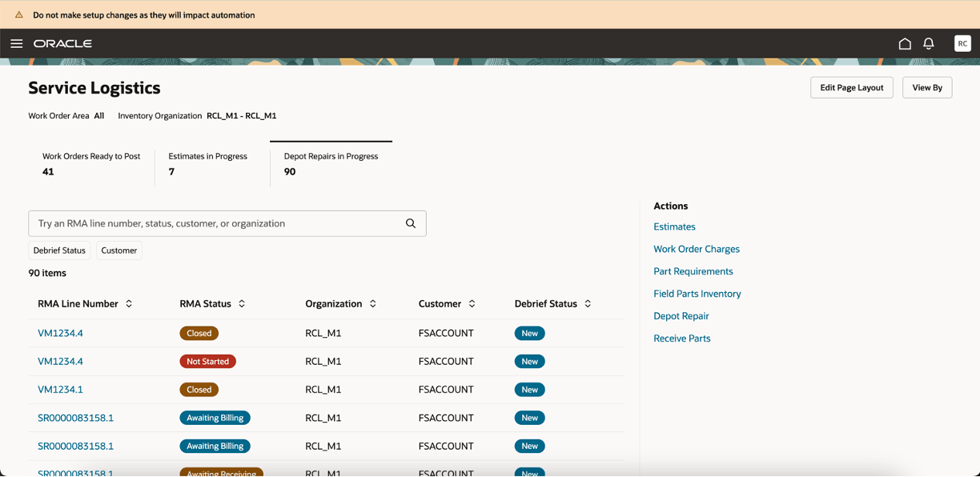Sort by Debrief Status column
Screen dimensions: 980x477
pos(588,304)
